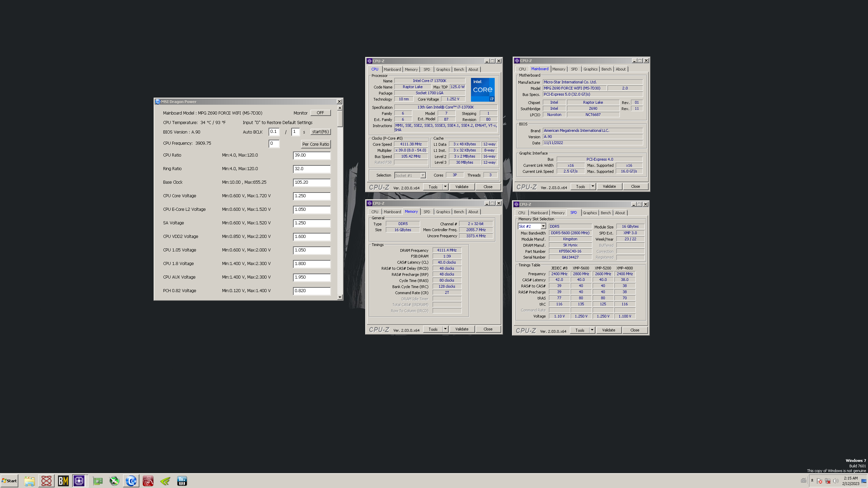The width and height of the screenshot is (868, 488).
Task: Click title icon of CPU-Z SPD window
Action: click(x=516, y=204)
